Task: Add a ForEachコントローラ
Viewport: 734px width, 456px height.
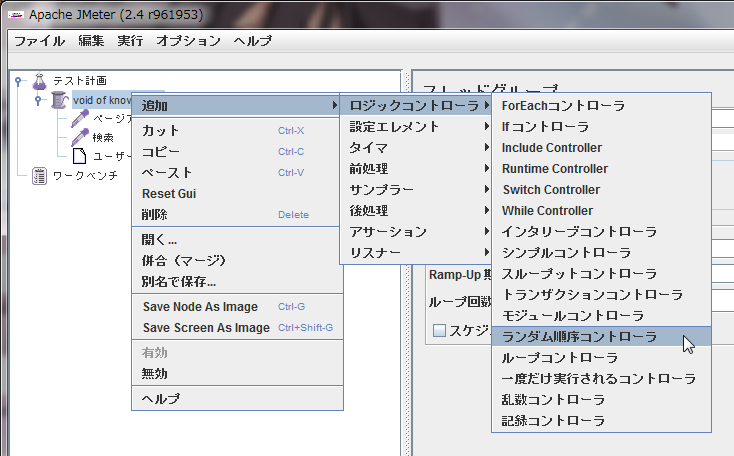Action: point(601,105)
